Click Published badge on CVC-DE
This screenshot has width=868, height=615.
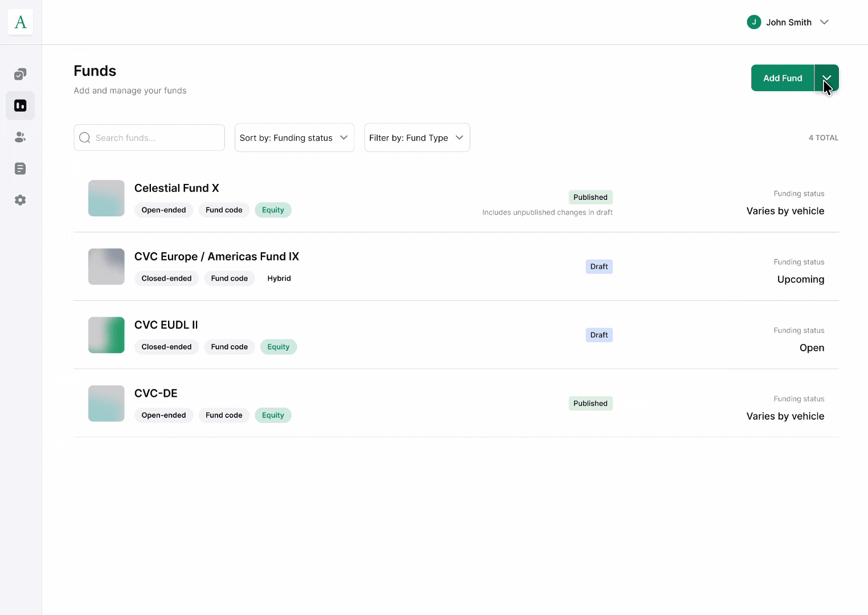click(x=591, y=403)
